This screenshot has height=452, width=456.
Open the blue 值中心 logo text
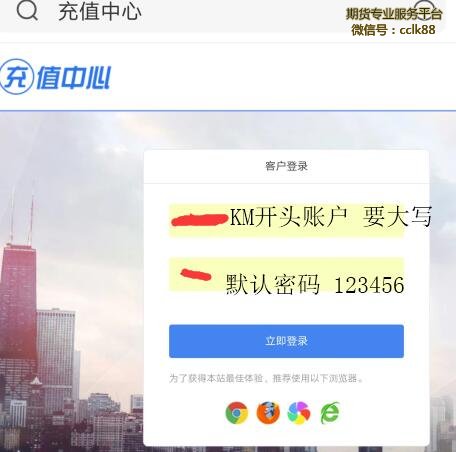[73, 77]
